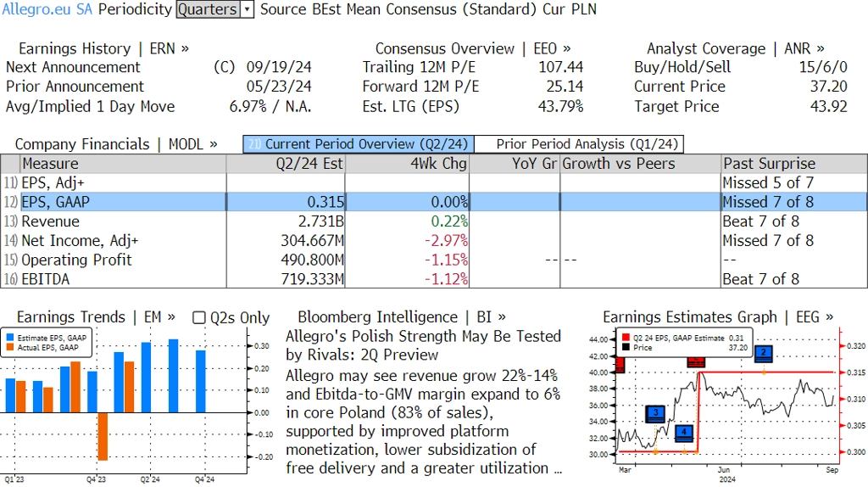Viewport: 868px width, 487px height.
Task: Click the Current Price value 37.20
Action: 829,87
